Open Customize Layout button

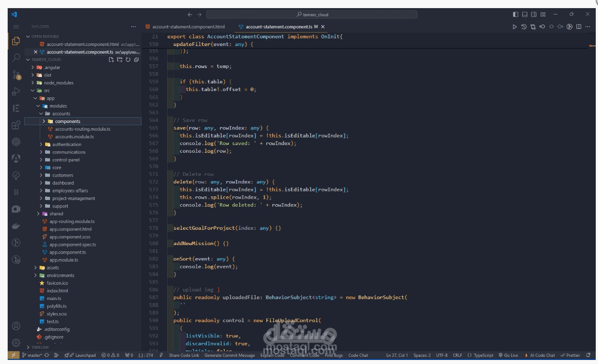coord(543,14)
